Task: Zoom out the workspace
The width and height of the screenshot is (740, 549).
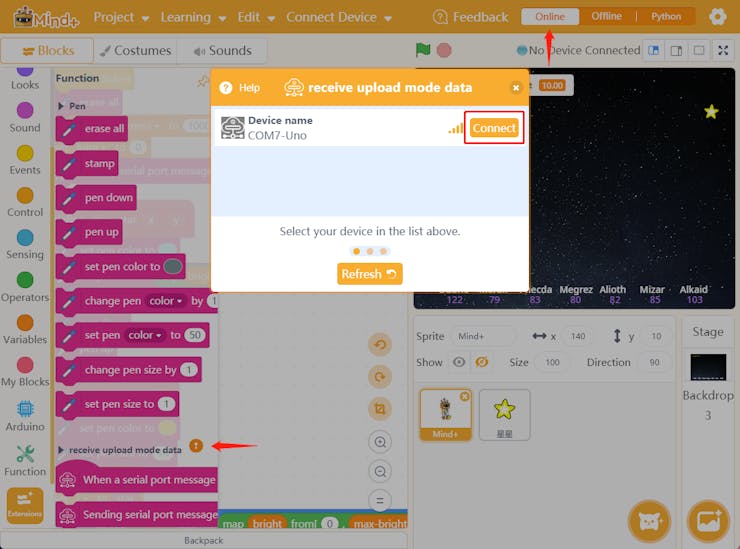Action: pyautogui.click(x=380, y=471)
